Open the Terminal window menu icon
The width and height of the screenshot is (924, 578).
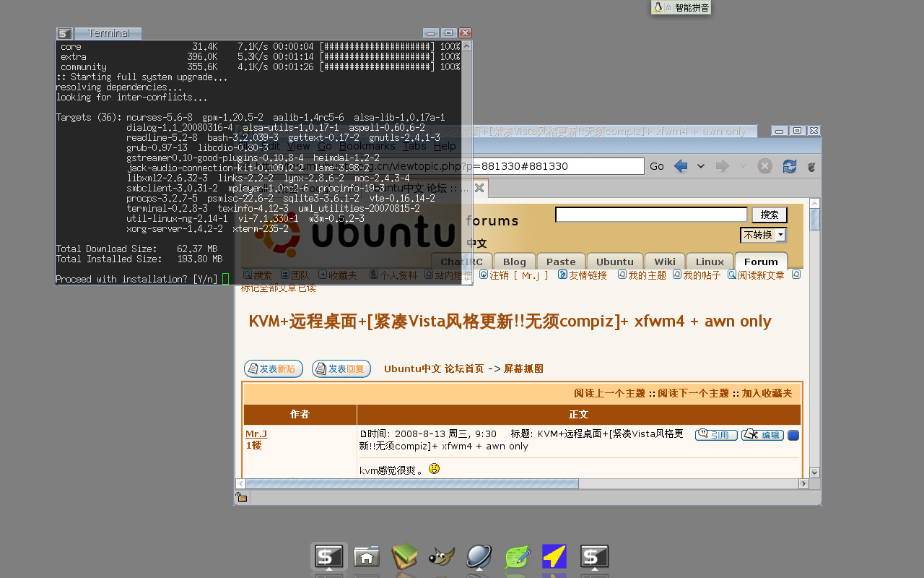click(64, 33)
